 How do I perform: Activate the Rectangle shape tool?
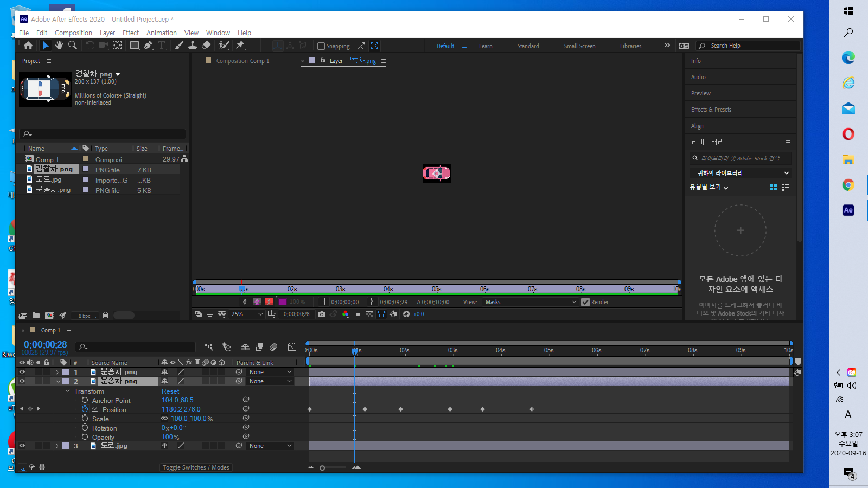click(x=135, y=46)
